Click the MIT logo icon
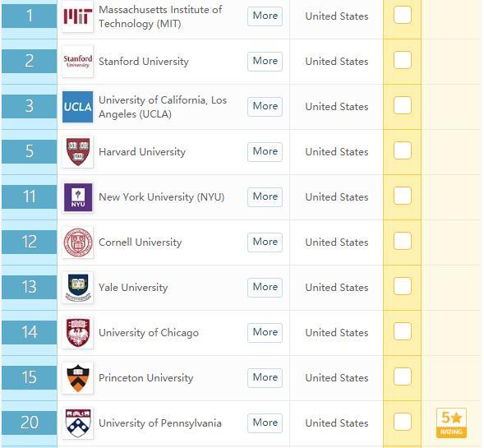Screen dimensions: 484x448 (x=77, y=16)
